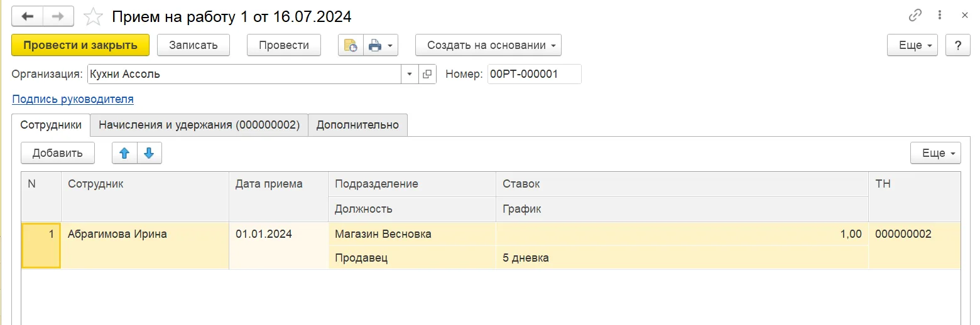Switch to Начисления и удержания tab
The image size is (980, 325).
point(199,125)
